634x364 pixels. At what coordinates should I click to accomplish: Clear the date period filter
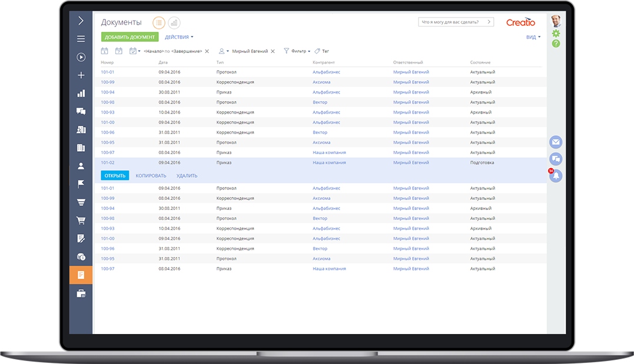tap(207, 51)
